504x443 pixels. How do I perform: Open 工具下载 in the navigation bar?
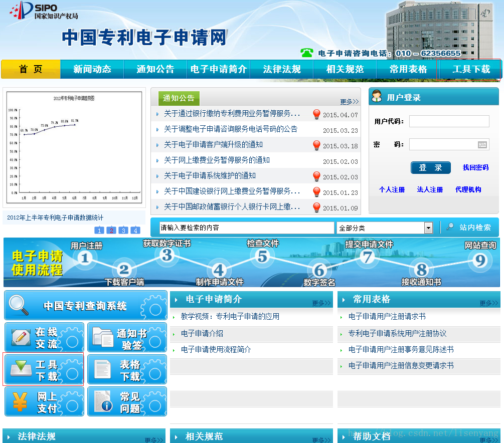[471, 69]
